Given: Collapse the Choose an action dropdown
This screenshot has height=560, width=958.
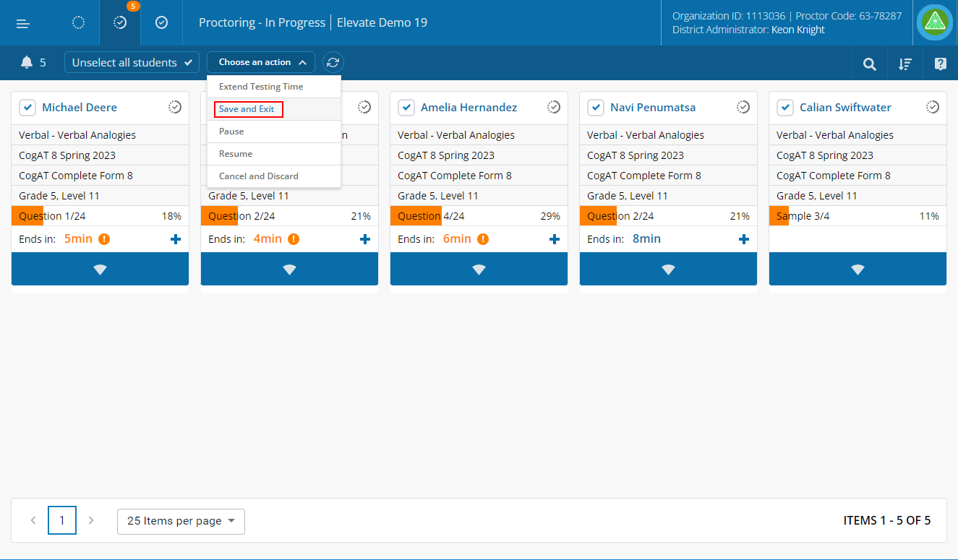Looking at the screenshot, I should (x=261, y=62).
